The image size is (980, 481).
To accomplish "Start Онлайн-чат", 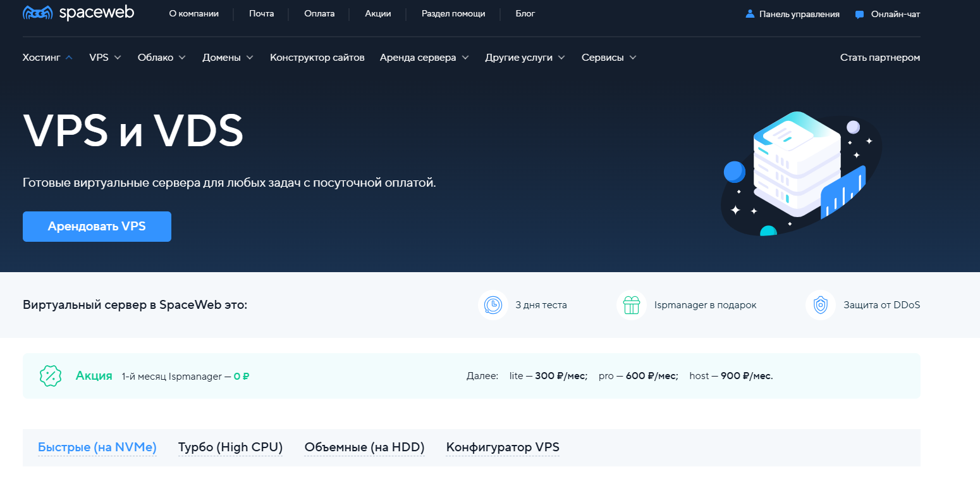I will [x=895, y=14].
